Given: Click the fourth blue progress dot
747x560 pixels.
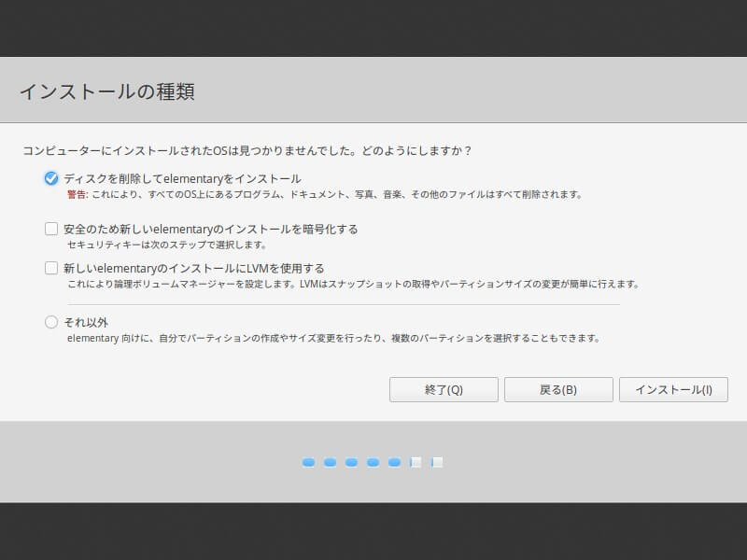Looking at the screenshot, I should point(373,462).
